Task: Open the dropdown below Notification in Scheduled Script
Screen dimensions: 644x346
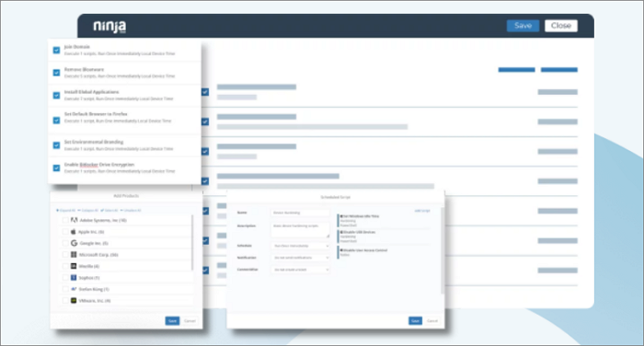Action: pos(300,270)
